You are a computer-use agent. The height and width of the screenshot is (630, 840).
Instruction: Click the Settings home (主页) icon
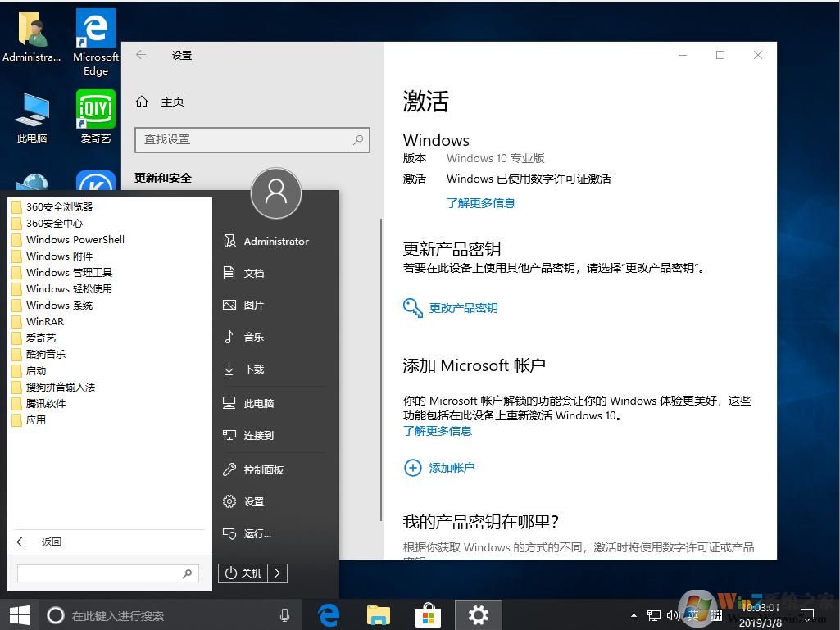coord(143,102)
